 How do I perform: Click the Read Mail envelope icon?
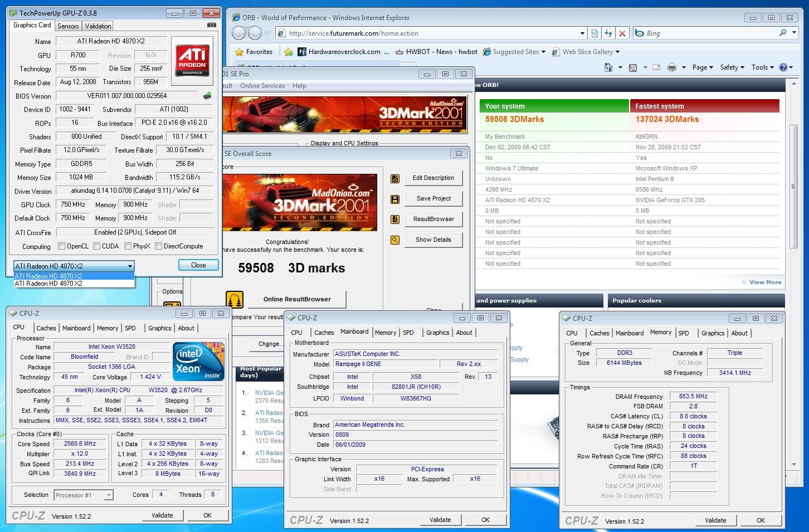pyautogui.click(x=656, y=67)
